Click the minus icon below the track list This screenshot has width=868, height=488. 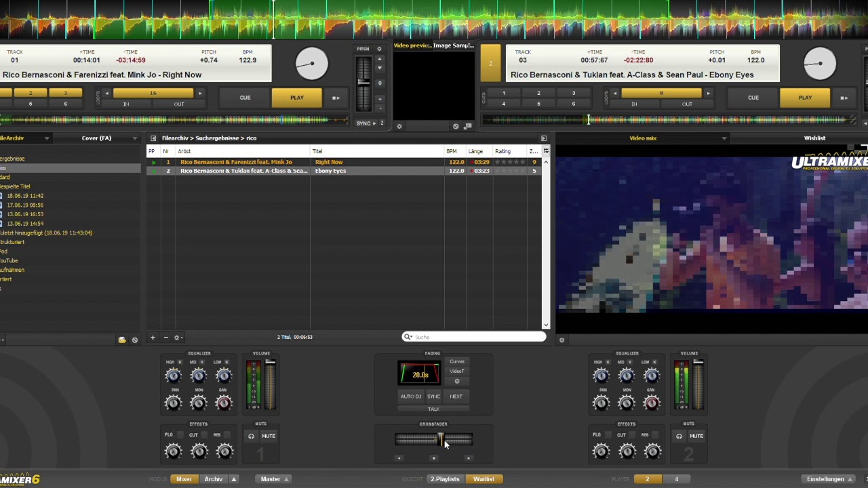coord(165,338)
